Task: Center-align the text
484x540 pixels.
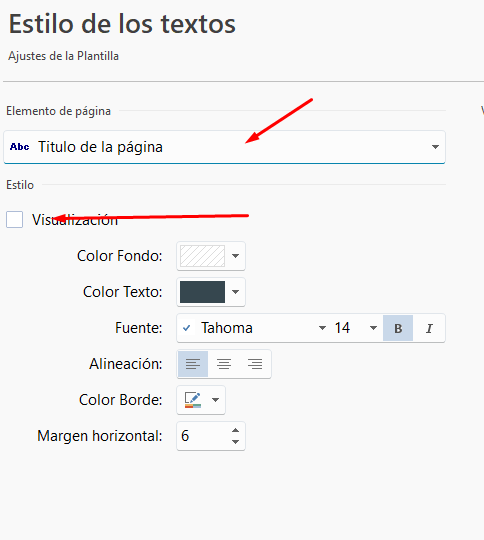Action: pos(224,364)
